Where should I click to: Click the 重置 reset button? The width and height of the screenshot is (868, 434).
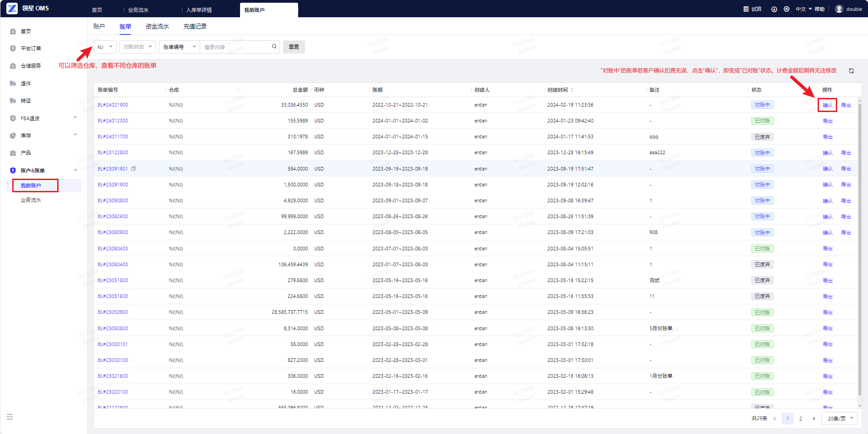[x=294, y=47]
